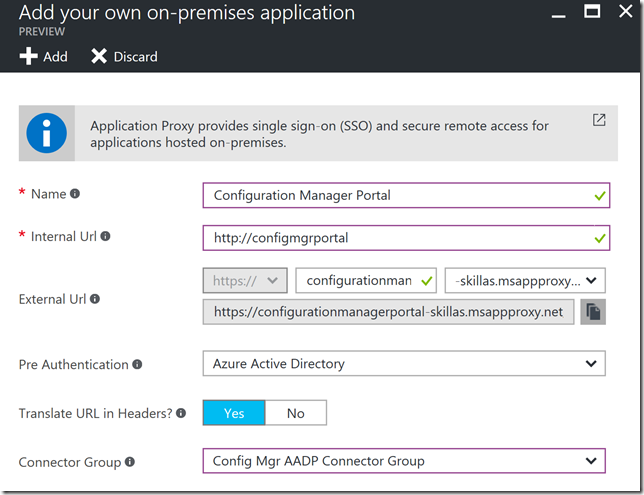
Task: Expand the Connector Group dropdown
Action: click(403, 461)
